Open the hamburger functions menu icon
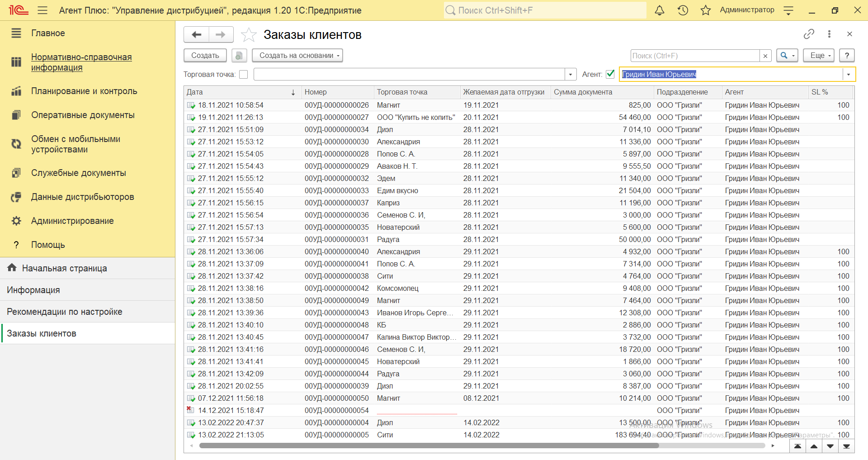Image resolution: width=868 pixels, height=460 pixels. [42, 10]
